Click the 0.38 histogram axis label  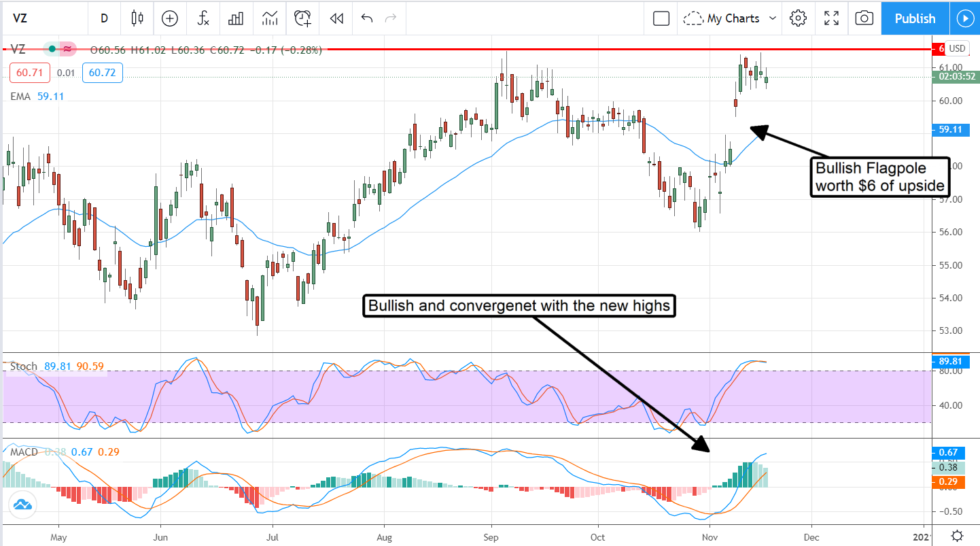point(948,467)
